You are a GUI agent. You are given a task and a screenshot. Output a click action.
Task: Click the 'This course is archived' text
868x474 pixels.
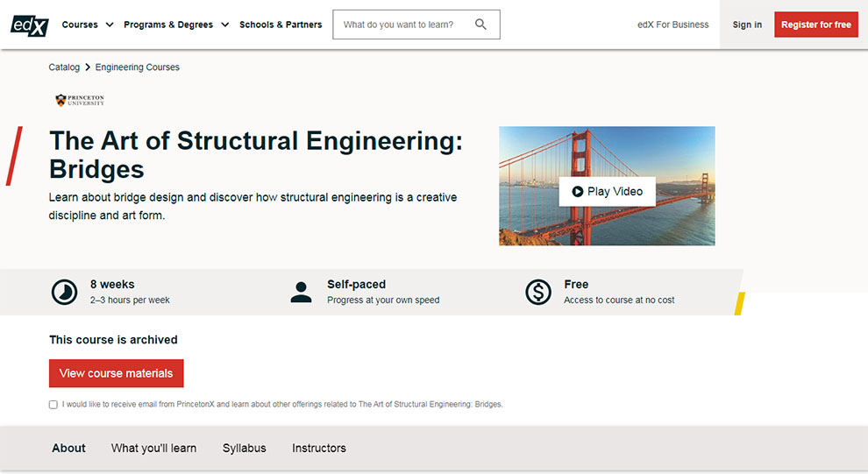[x=113, y=340]
